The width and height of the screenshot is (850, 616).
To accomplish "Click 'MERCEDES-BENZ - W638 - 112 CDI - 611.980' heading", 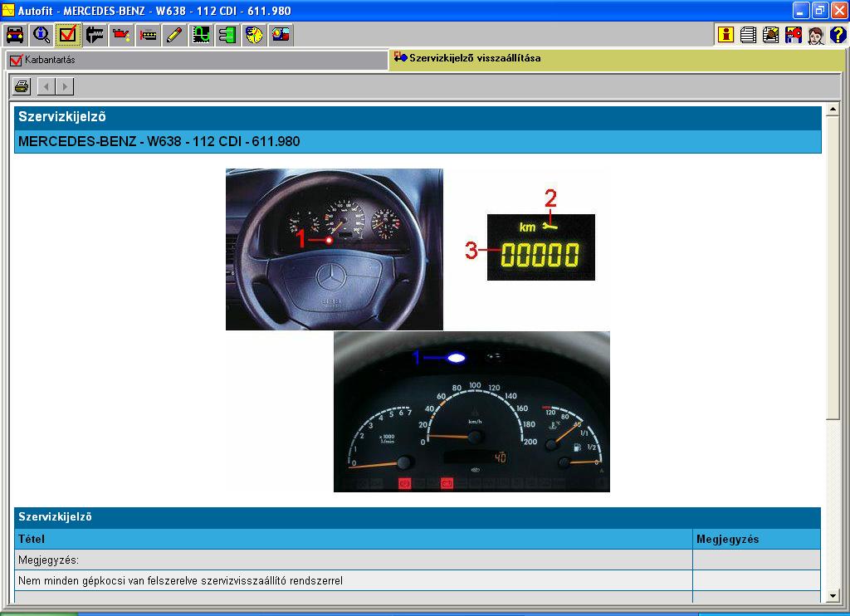I will click(159, 141).
